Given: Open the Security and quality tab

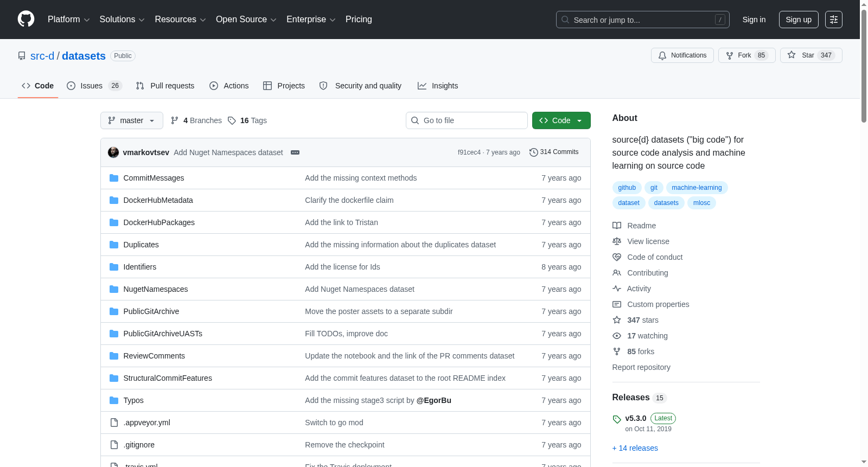Looking at the screenshot, I should point(360,86).
